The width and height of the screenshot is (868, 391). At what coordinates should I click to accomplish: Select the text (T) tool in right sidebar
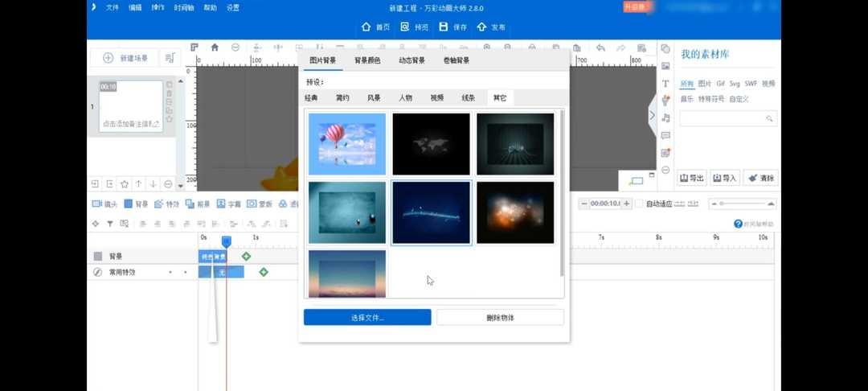click(665, 84)
